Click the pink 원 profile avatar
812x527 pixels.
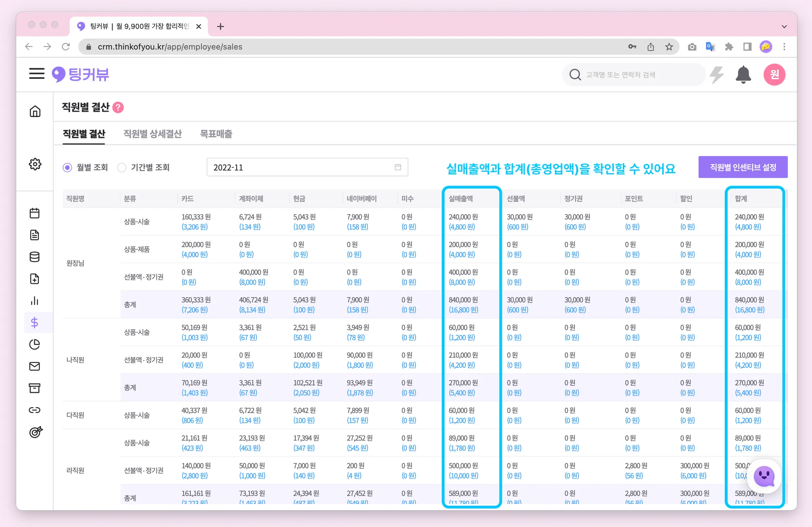point(774,75)
